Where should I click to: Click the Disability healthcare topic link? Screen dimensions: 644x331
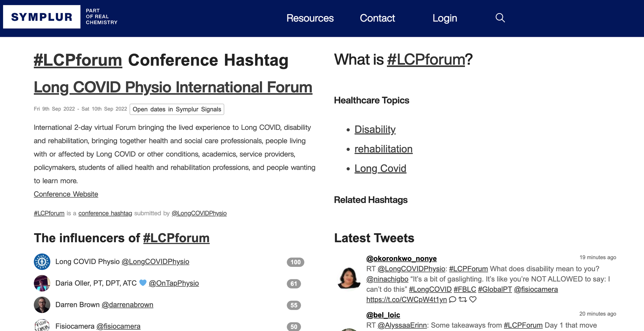click(375, 129)
